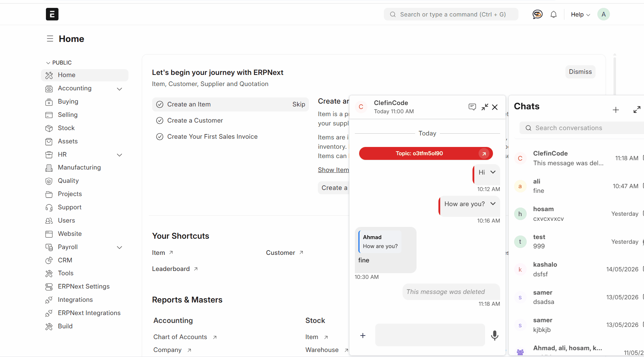Skip the Create an Item step
644x357 pixels.
(x=299, y=104)
